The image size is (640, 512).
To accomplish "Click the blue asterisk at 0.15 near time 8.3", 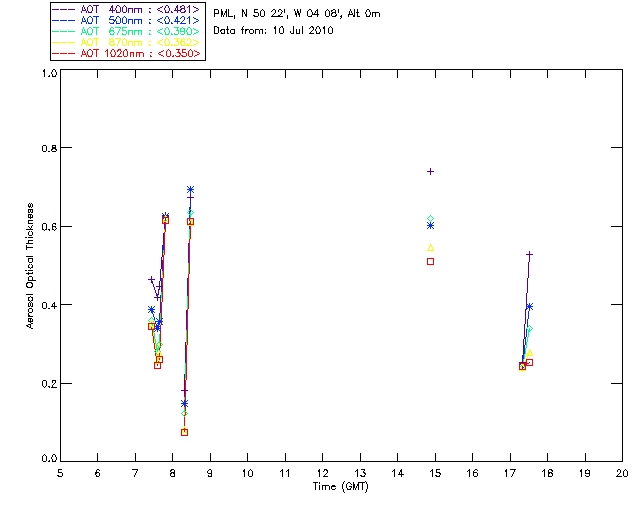I will pos(184,404).
